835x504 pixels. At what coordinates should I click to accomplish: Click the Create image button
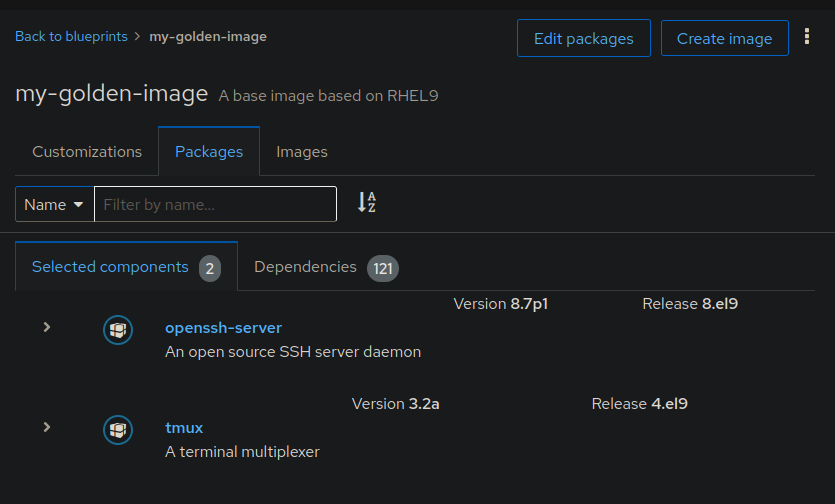coord(724,38)
